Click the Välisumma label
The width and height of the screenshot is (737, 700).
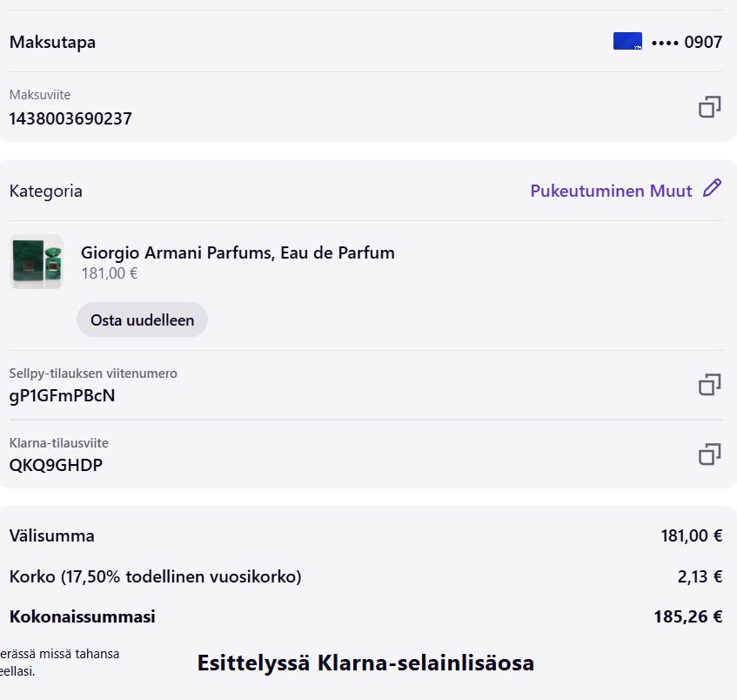[51, 535]
